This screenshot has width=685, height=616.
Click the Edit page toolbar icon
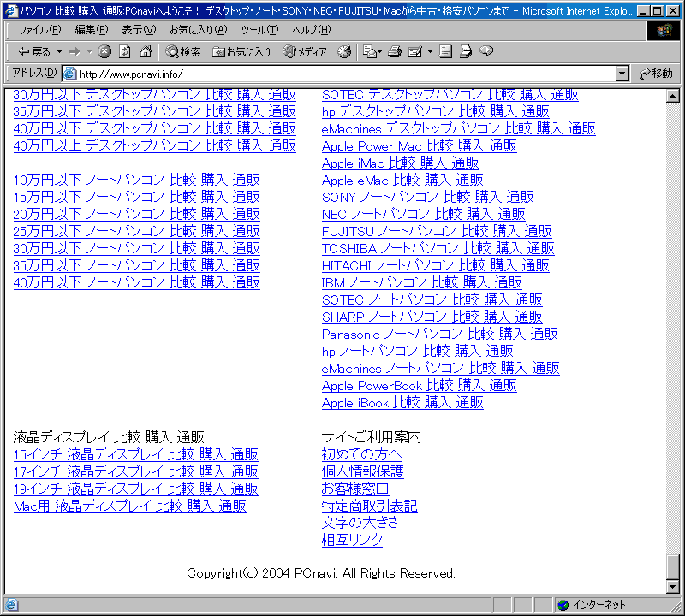(415, 51)
